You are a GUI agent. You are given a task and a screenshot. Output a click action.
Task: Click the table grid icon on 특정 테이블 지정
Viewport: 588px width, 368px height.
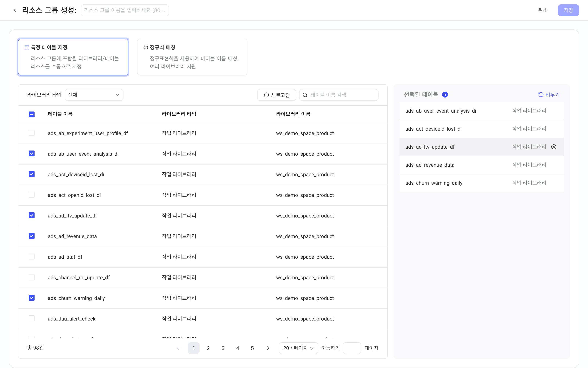click(x=27, y=47)
